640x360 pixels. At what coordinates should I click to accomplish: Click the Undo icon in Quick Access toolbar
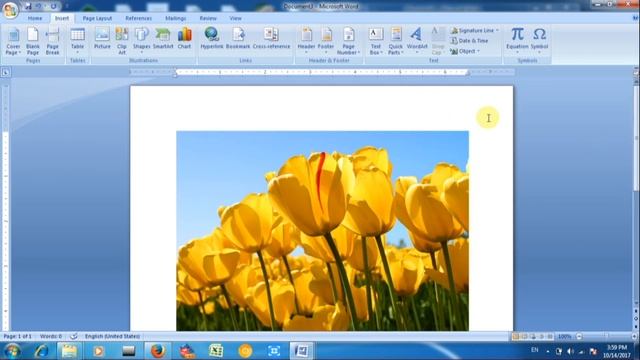click(x=39, y=6)
